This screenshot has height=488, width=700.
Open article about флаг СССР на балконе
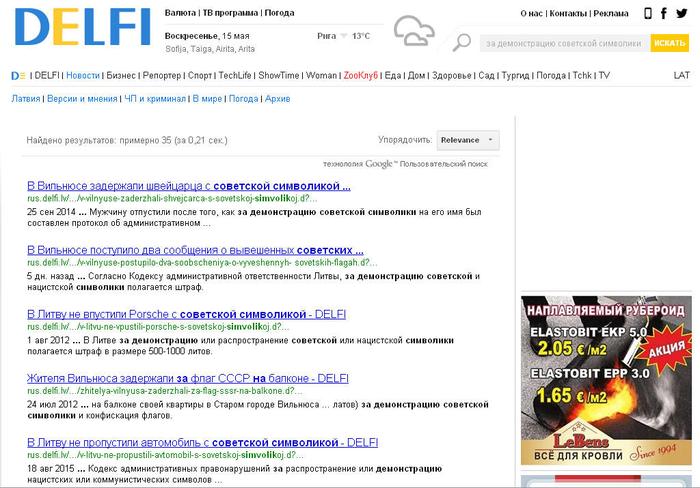click(x=187, y=378)
